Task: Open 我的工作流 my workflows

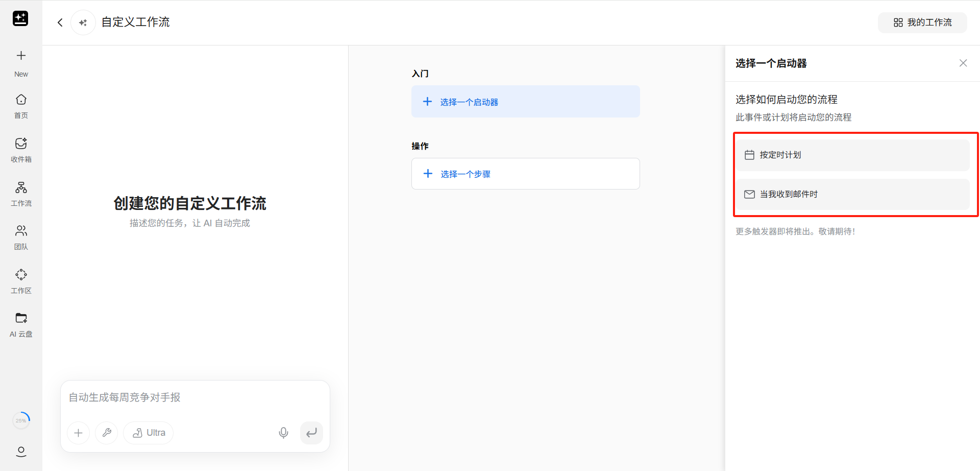Action: (922, 22)
